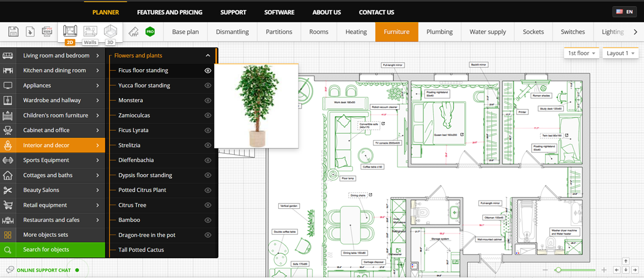Go to the Heating tab
This screenshot has width=644, height=278.
[356, 32]
